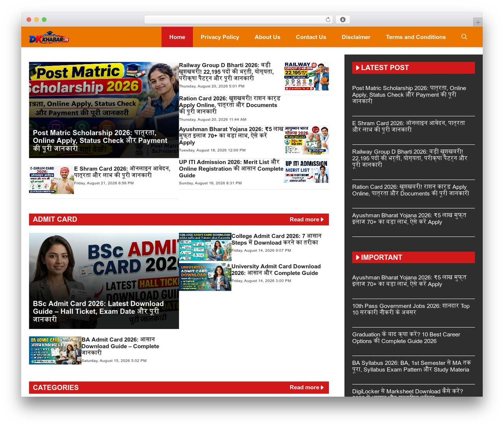Click the DK Khabar site logo
This screenshot has height=427, width=504.
tap(49, 37)
